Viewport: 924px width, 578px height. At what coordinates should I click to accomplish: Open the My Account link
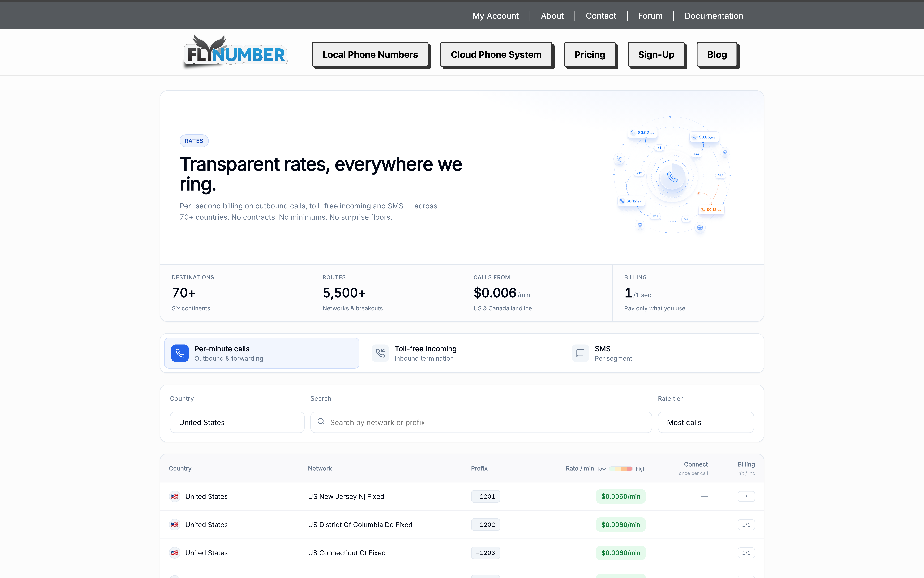(495, 16)
